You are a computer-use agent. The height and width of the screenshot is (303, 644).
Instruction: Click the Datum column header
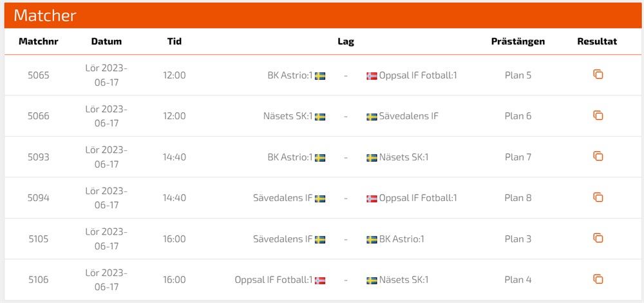[x=106, y=41]
